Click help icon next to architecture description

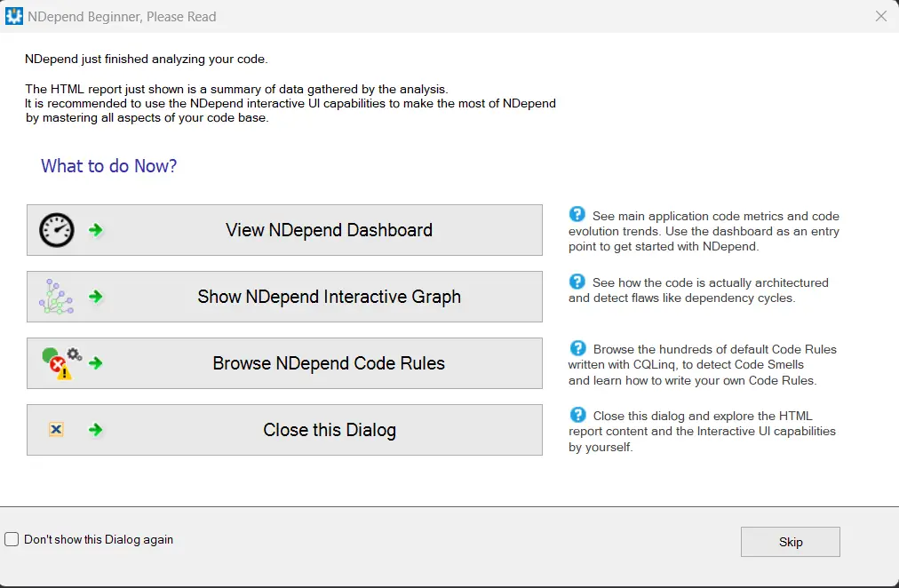pyautogui.click(x=577, y=282)
